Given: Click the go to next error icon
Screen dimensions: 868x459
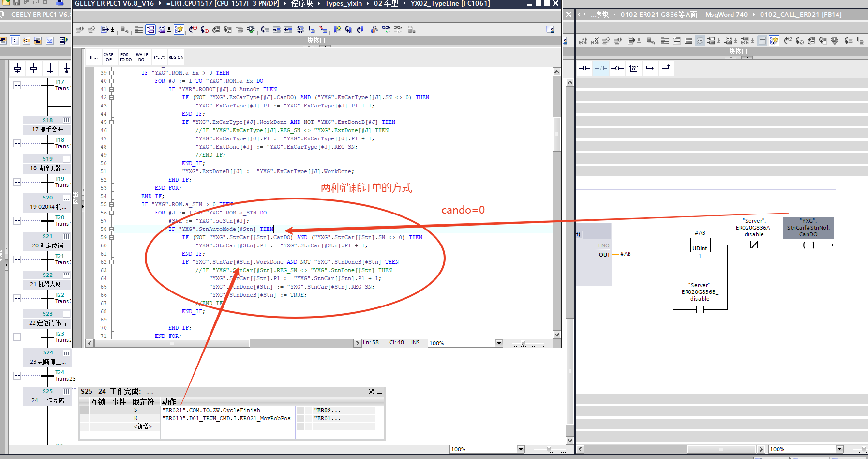Looking at the screenshot, I should (204, 30).
